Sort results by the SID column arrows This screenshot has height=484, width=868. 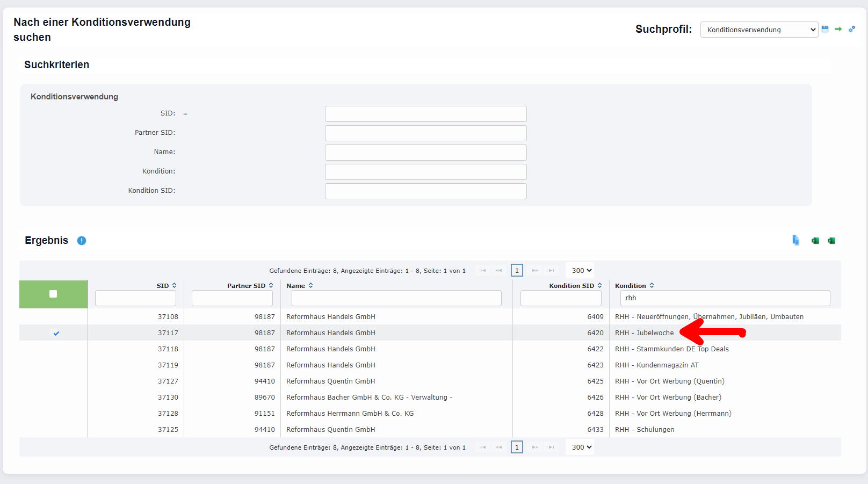(174, 286)
